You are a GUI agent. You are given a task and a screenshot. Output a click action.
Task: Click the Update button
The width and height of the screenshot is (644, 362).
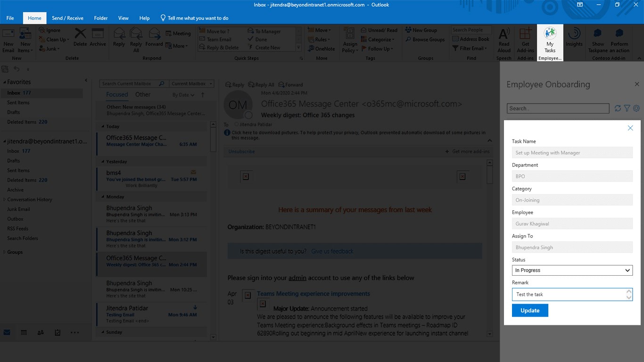click(530, 310)
